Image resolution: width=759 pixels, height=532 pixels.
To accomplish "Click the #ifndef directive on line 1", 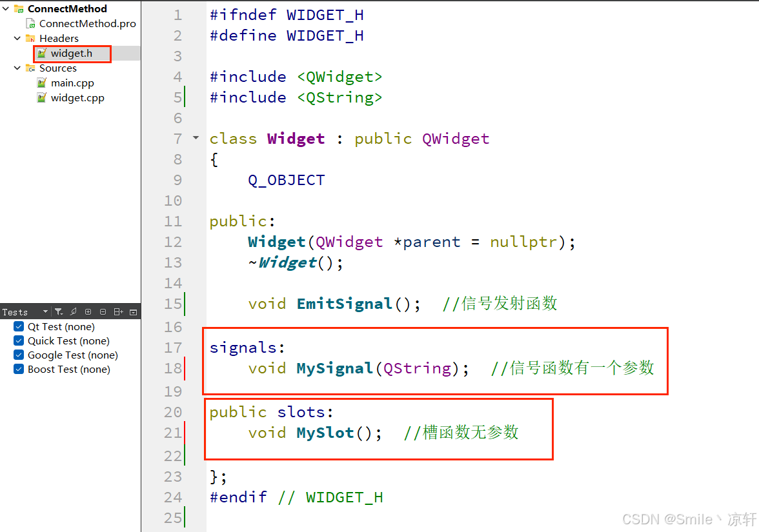I will 243,15.
